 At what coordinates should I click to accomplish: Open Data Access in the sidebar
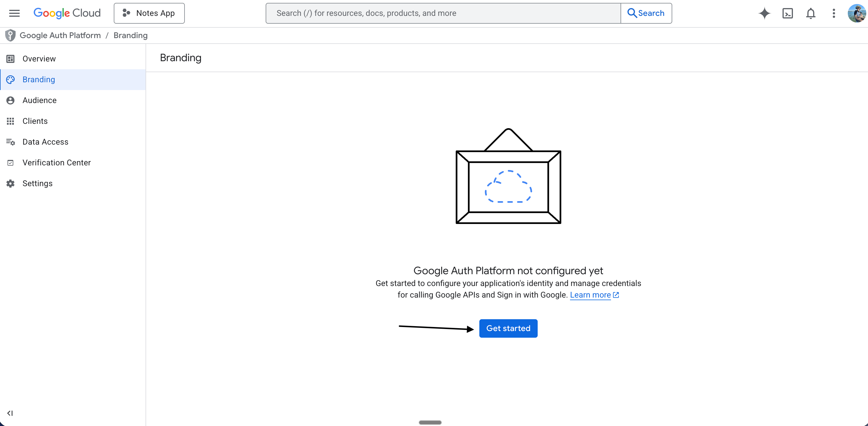tap(73, 142)
